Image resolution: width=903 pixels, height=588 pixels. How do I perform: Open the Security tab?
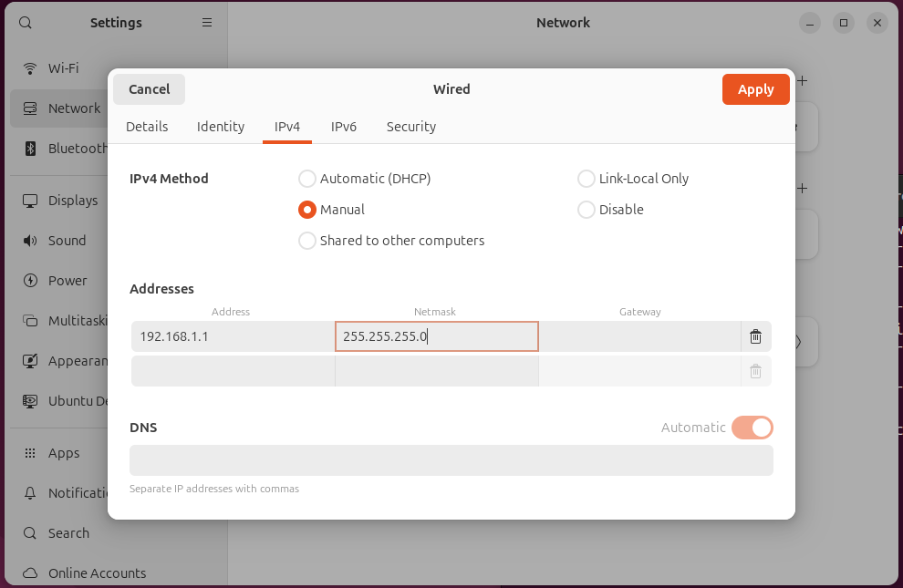(410, 127)
